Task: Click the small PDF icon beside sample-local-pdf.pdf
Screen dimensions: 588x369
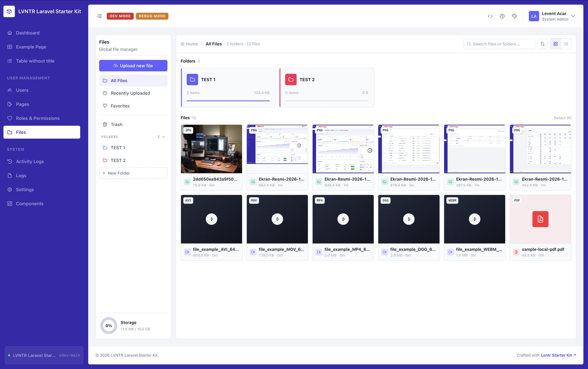Action: pos(516,252)
